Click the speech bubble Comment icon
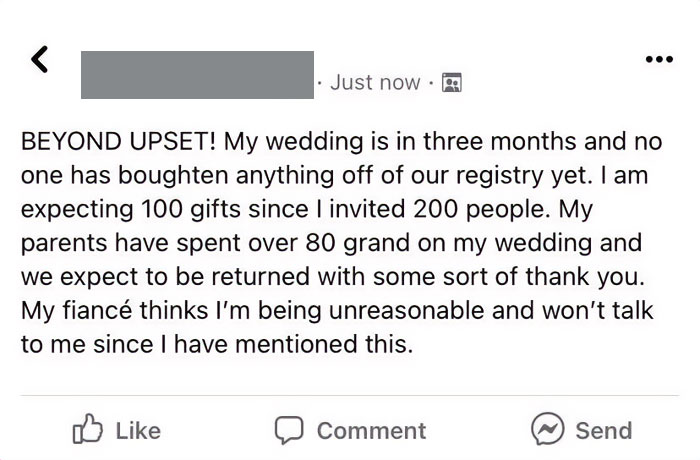 tap(291, 430)
